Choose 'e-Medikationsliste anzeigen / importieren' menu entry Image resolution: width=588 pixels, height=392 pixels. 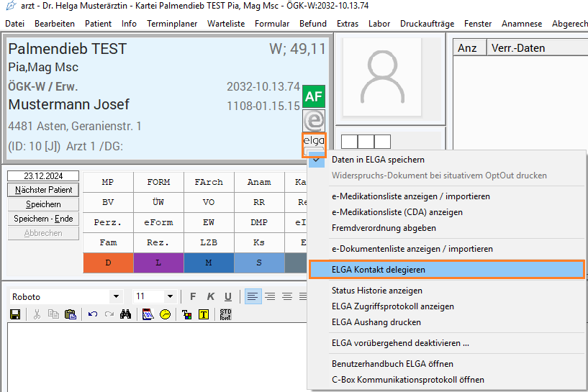[x=410, y=196]
